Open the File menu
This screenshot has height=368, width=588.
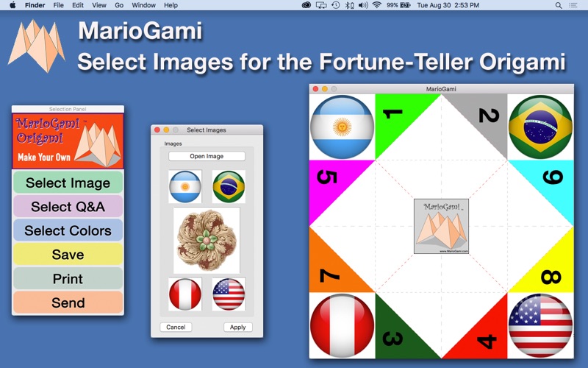coord(58,5)
